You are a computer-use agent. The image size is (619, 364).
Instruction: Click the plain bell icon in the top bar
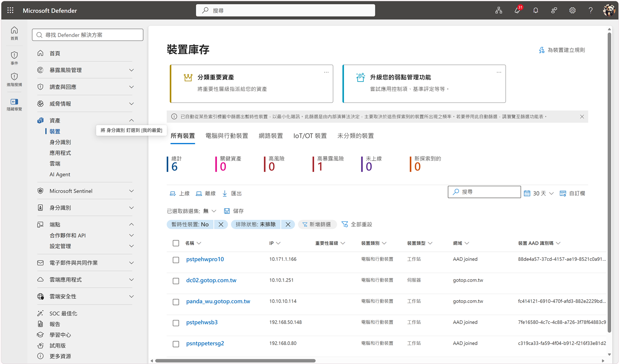(x=535, y=10)
